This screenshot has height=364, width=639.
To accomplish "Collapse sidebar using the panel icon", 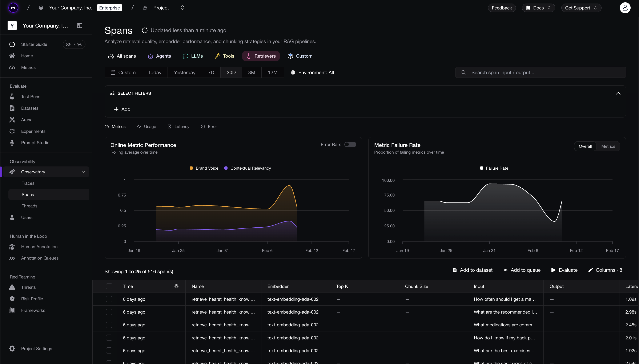I will click(80, 25).
